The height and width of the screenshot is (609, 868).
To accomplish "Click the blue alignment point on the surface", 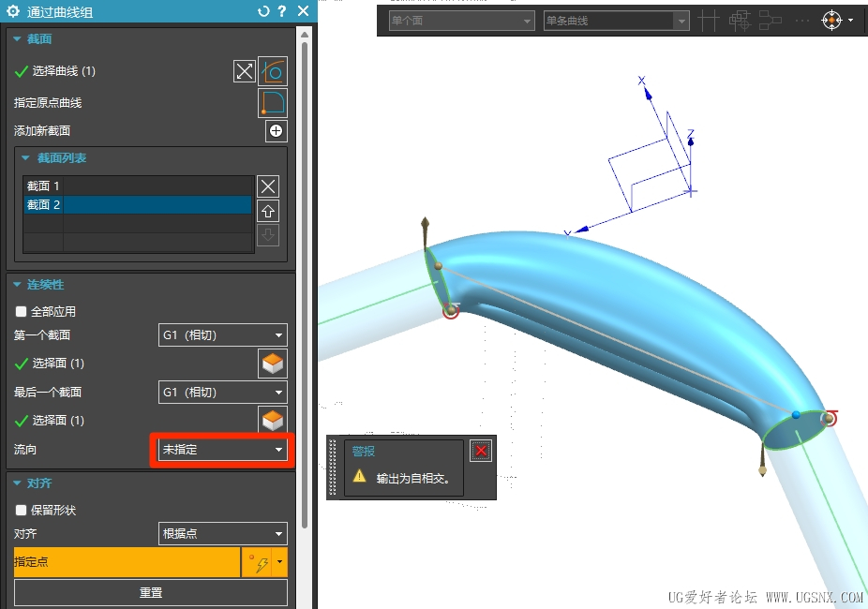I will [x=796, y=415].
